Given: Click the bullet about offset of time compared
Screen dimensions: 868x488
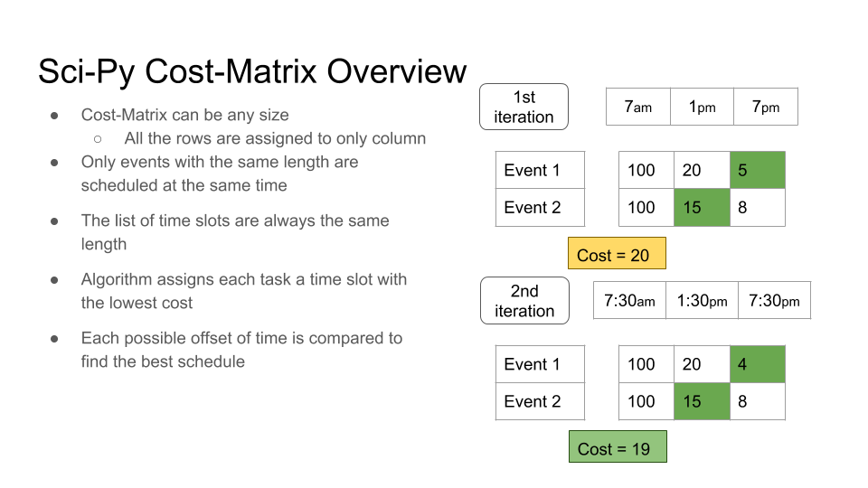Looking at the screenshot, I should point(241,350).
